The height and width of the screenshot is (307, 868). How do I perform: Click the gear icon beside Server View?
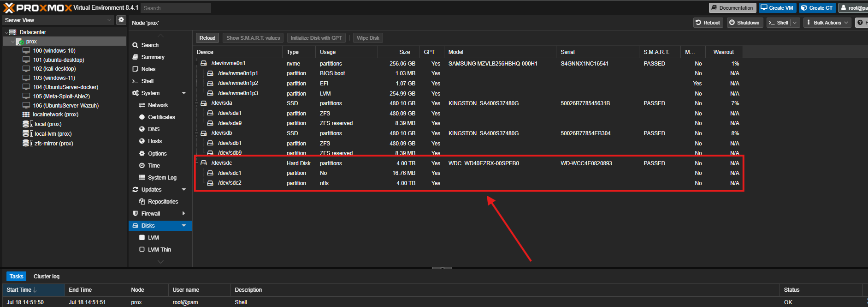pyautogui.click(x=121, y=20)
